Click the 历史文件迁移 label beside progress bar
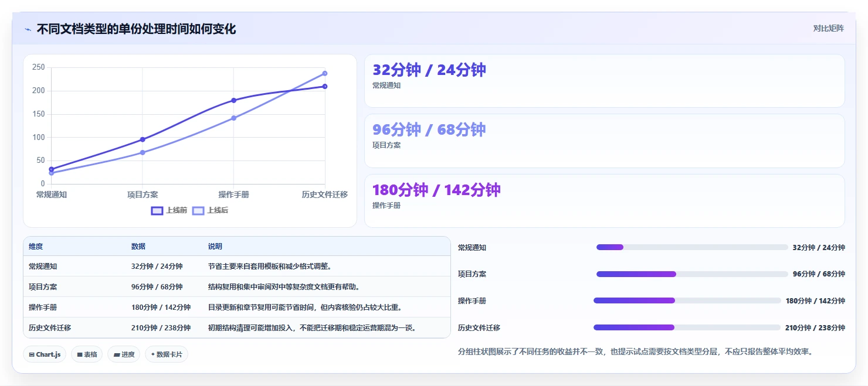The image size is (868, 386). point(479,327)
